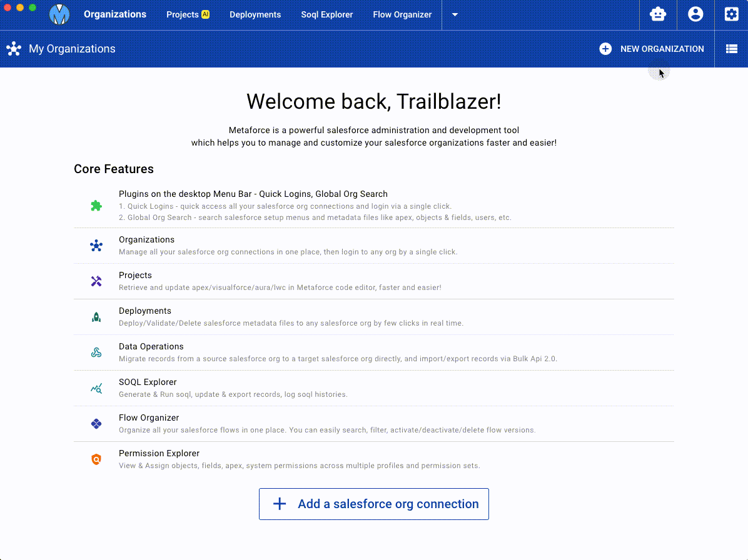The height and width of the screenshot is (560, 748).
Task: Open the AI assistant robot icon
Action: pyautogui.click(x=658, y=14)
